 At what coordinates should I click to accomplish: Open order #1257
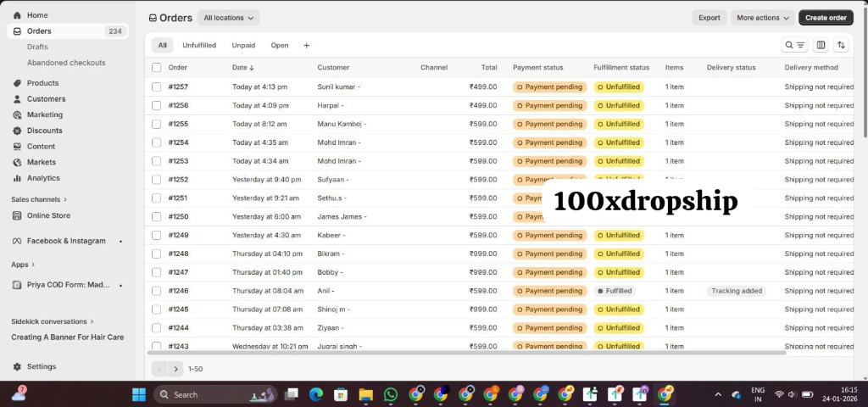point(178,87)
